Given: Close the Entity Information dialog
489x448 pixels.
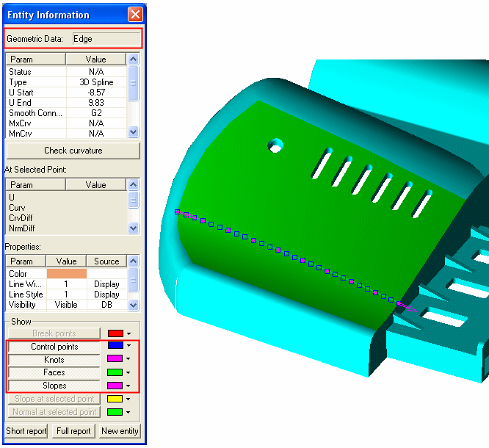Looking at the screenshot, I should coord(135,15).
